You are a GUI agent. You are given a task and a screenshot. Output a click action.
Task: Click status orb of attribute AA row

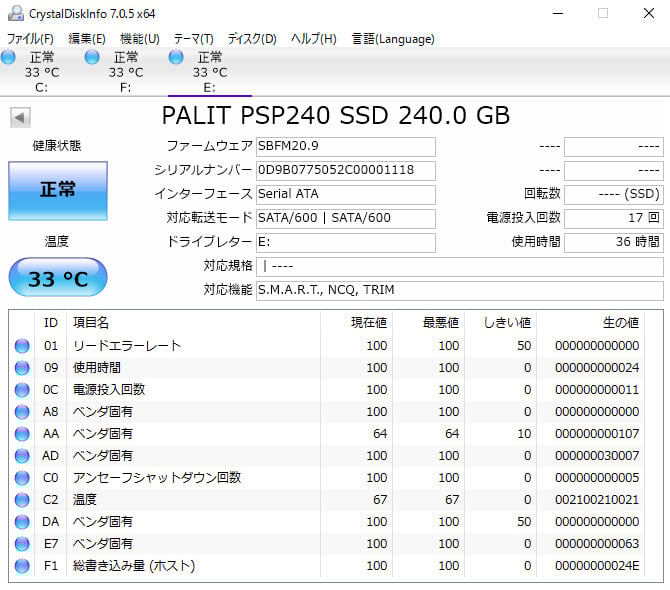22,434
